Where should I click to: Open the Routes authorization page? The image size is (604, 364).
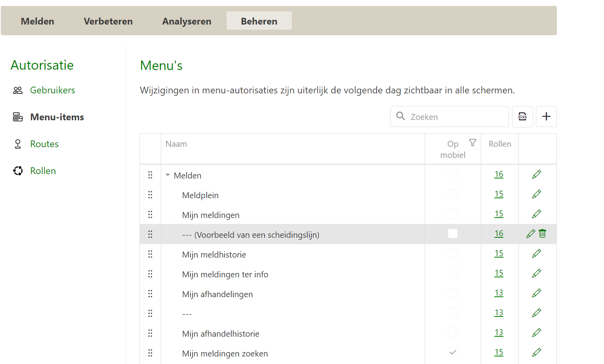coord(44,144)
